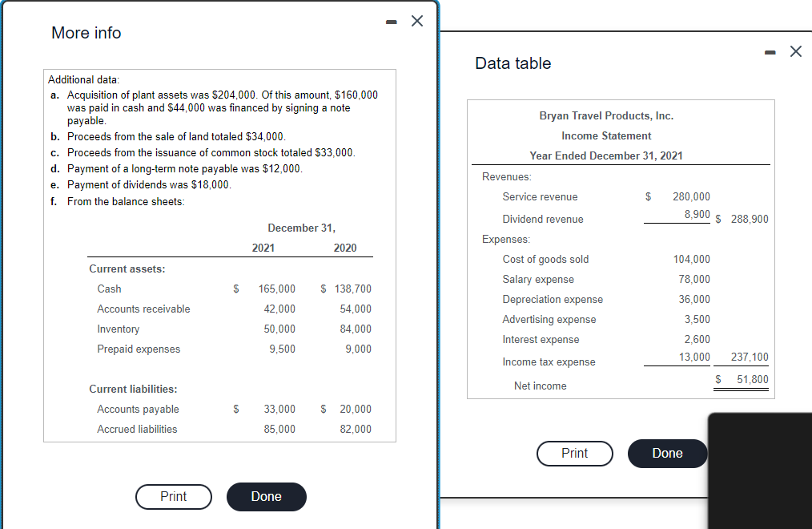Click the December 31 header
The image size is (812, 529).
pos(301,228)
